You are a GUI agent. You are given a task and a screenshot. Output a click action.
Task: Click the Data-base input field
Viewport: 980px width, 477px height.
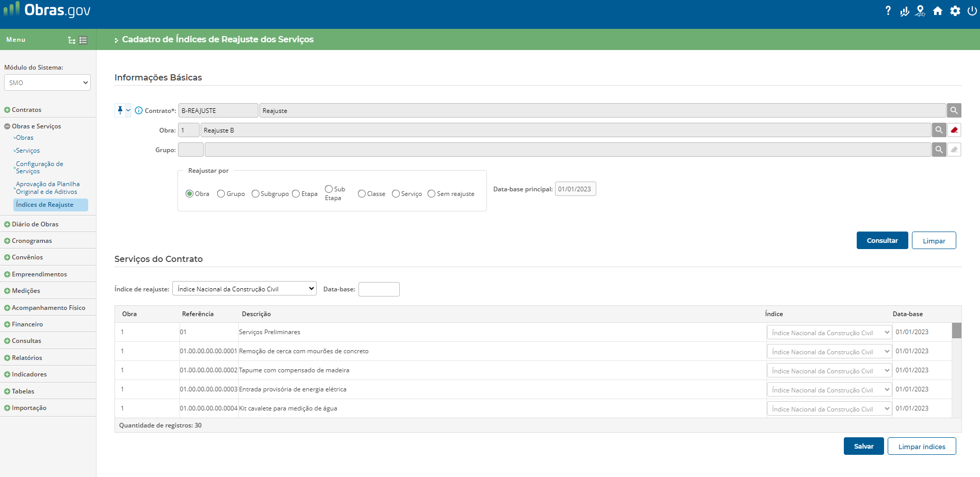pyautogui.click(x=379, y=289)
